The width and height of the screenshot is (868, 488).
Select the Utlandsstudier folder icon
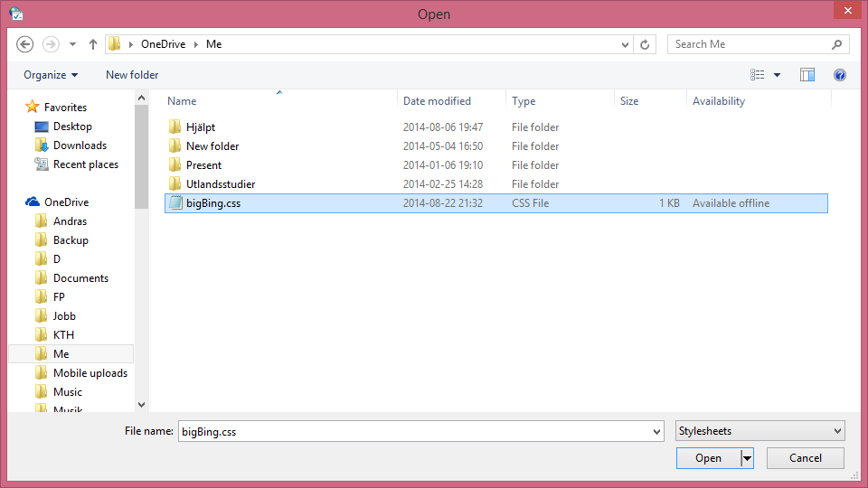175,183
